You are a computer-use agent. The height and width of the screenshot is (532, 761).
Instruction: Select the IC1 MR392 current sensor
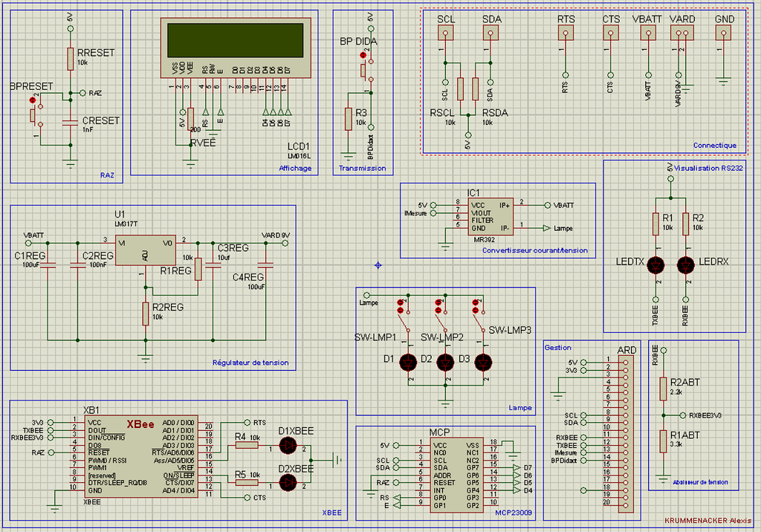(490, 216)
